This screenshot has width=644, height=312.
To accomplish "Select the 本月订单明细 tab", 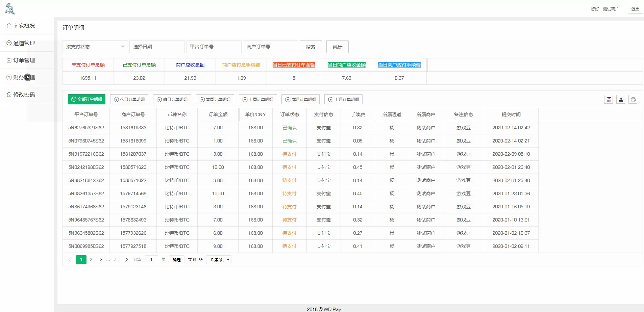I will [x=300, y=99].
